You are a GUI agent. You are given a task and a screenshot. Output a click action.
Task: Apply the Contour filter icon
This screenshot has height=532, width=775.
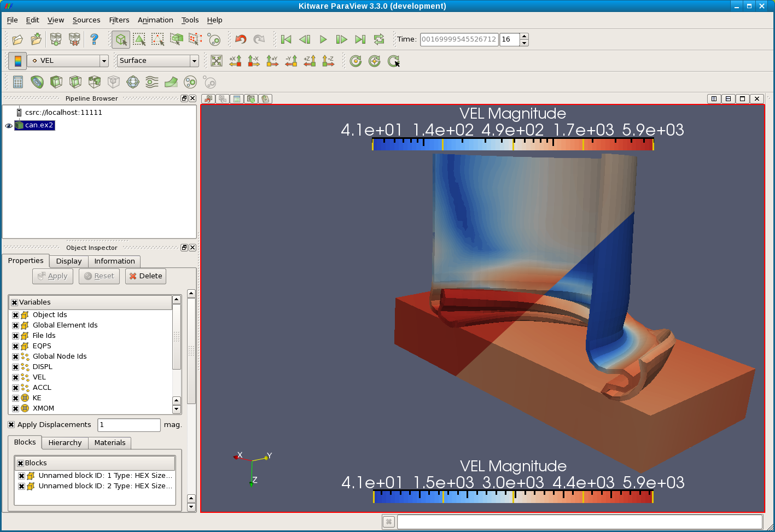pyautogui.click(x=37, y=82)
